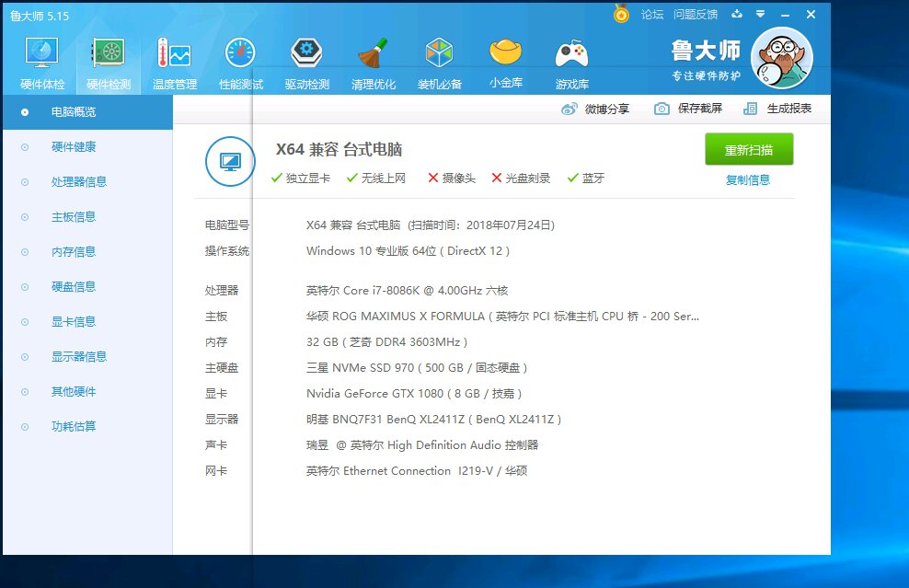Click 生成报表 to generate a report
The image size is (909, 588).
[777, 109]
